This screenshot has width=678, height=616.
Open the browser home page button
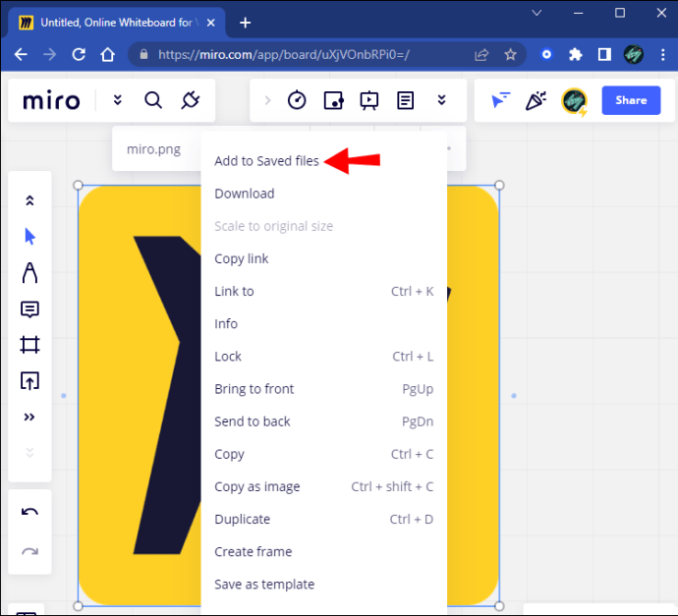coord(108,54)
